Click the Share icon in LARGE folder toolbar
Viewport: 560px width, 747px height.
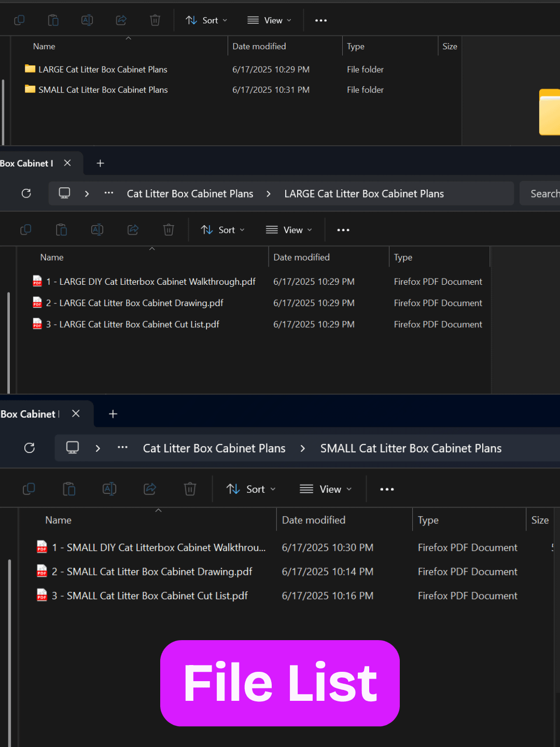point(133,230)
